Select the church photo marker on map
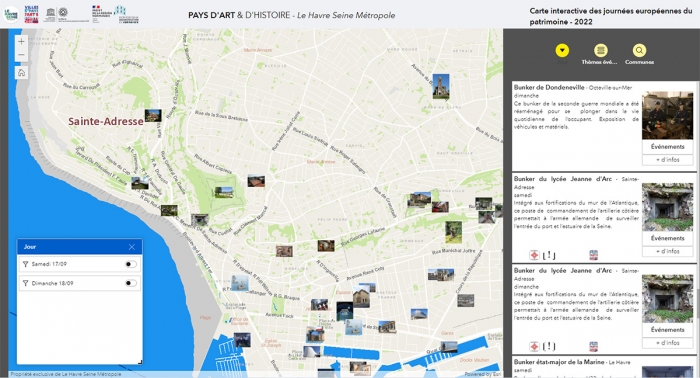The height and width of the screenshot is (378, 700). pos(441,86)
